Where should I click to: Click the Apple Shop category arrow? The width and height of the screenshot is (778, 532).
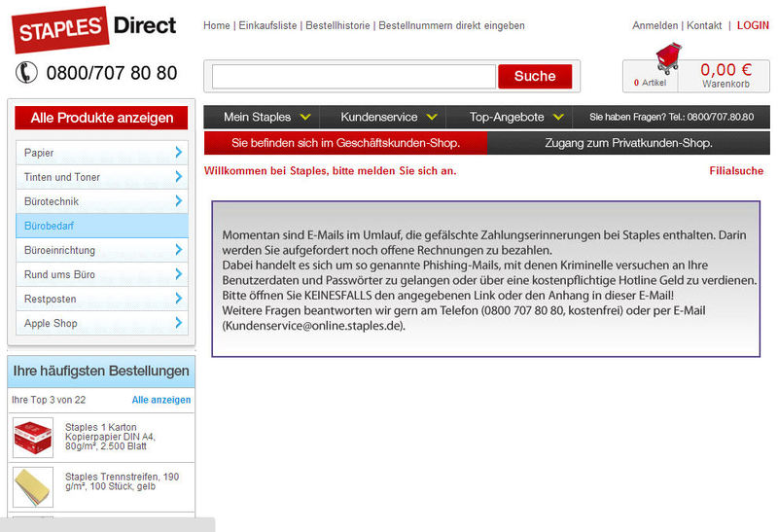[x=179, y=323]
